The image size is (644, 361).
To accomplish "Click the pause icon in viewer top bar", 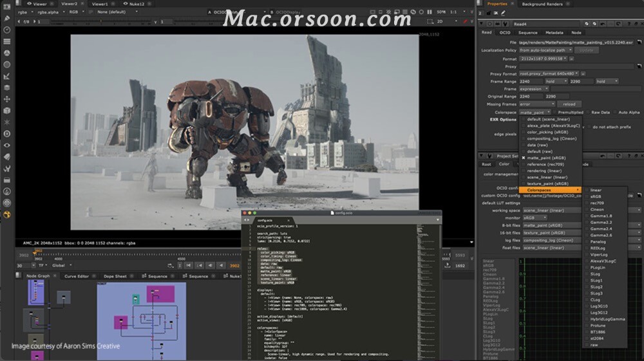I will [x=429, y=12].
